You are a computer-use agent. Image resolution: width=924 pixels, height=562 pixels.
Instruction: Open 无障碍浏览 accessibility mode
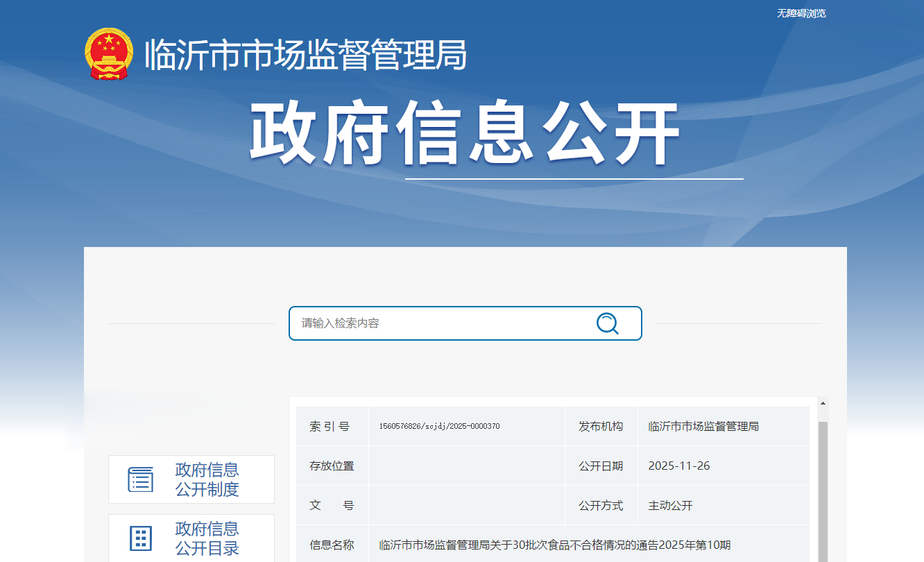(801, 13)
